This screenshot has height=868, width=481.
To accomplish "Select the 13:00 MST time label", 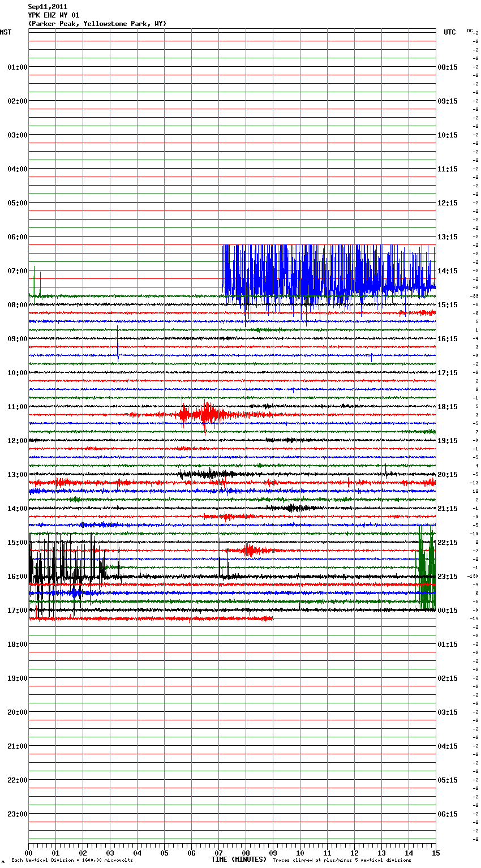I will point(17,475).
